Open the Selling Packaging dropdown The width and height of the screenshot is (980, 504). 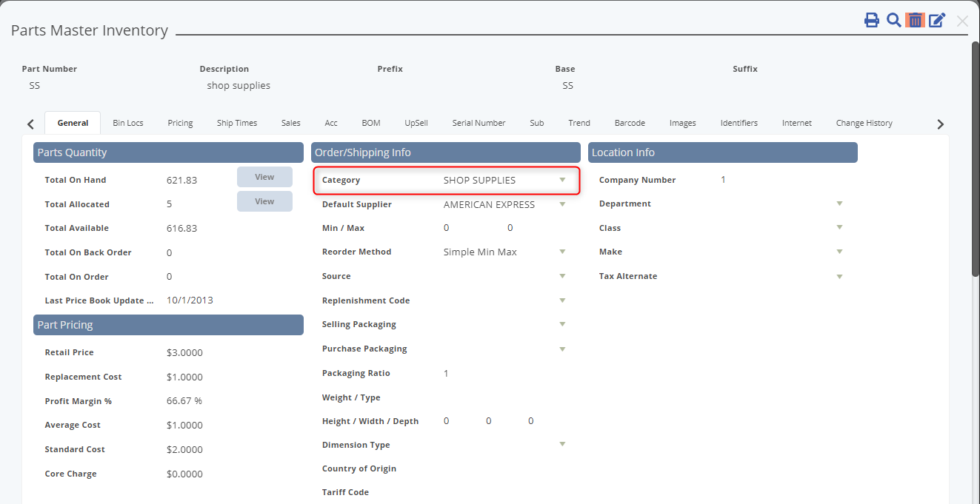pyautogui.click(x=562, y=324)
